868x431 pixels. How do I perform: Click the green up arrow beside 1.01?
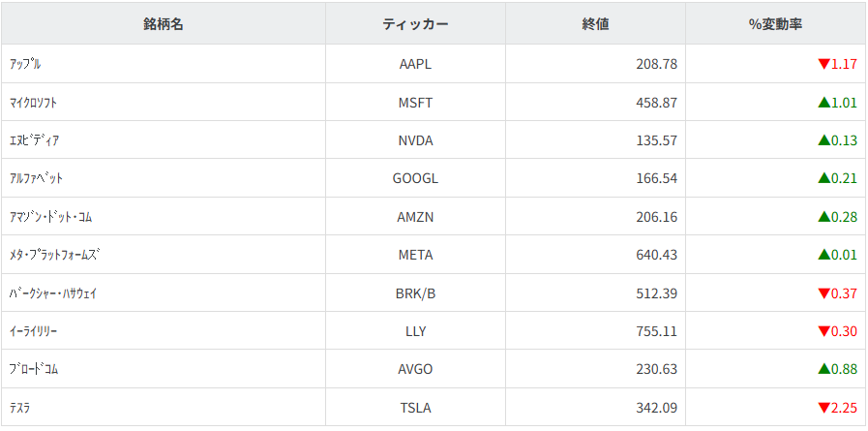823,102
